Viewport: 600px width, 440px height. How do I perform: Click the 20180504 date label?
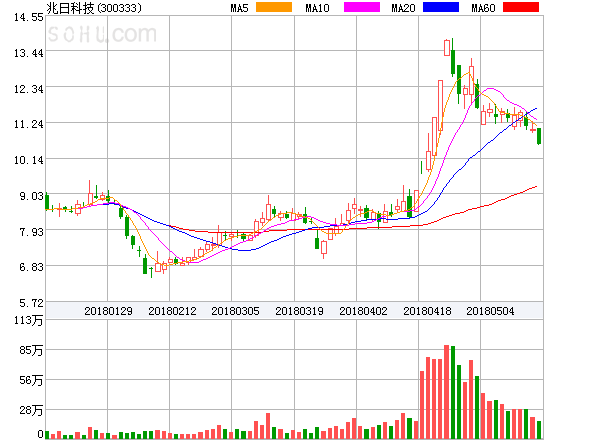pos(490,311)
